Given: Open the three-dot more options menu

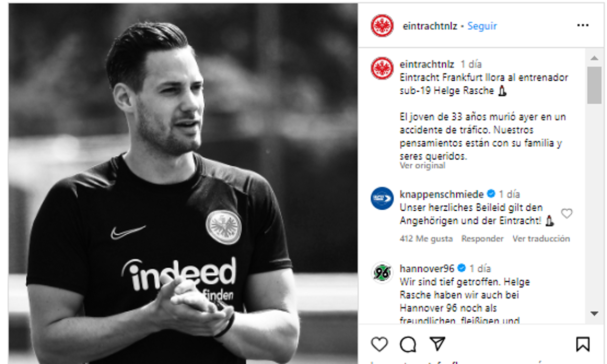Looking at the screenshot, I should coord(583,26).
